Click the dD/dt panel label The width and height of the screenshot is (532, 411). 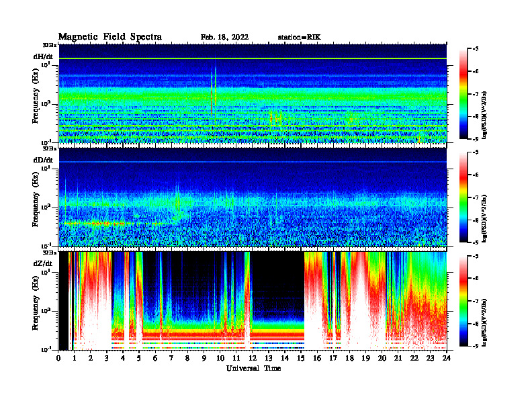(43, 160)
